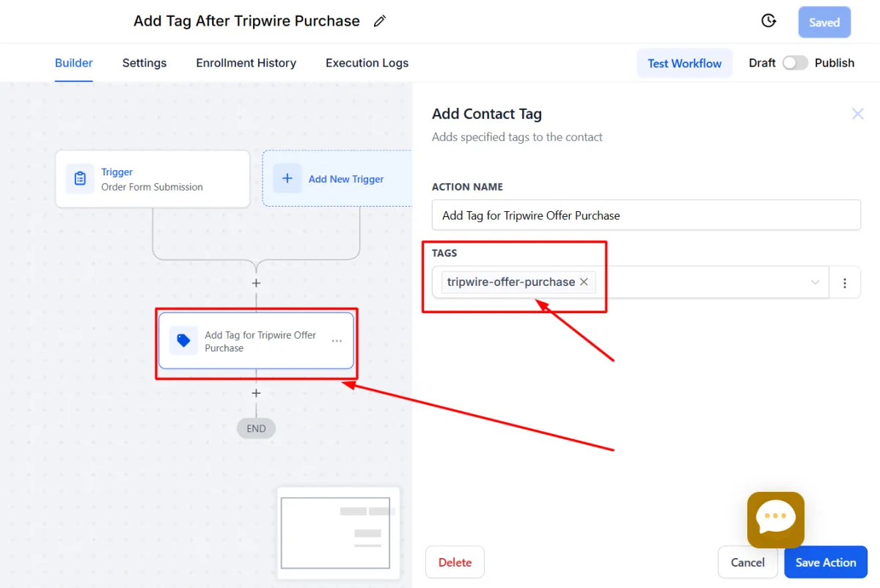This screenshot has width=880, height=588.
Task: Switch to the Settings tab
Action: click(x=144, y=63)
